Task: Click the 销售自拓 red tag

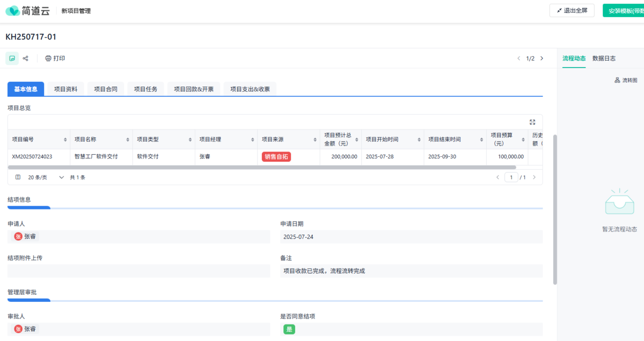Action: (x=276, y=157)
